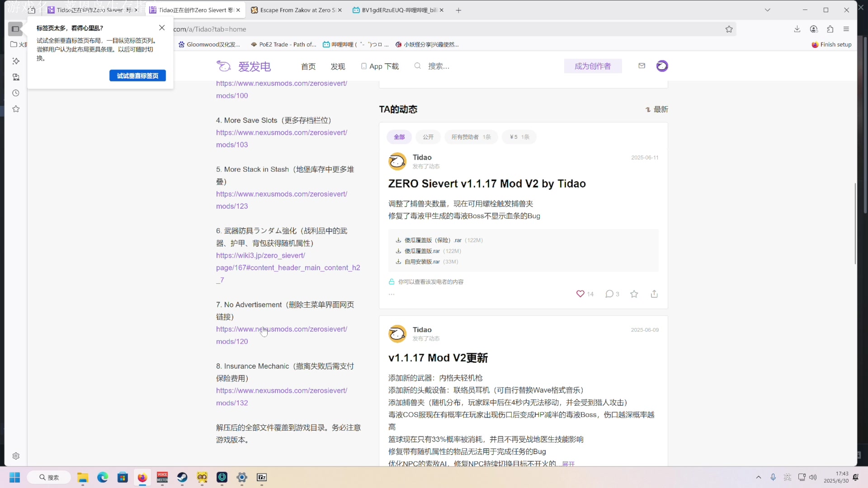Go to 发现 in site navigation
Image resolution: width=868 pixels, height=488 pixels.
(338, 66)
